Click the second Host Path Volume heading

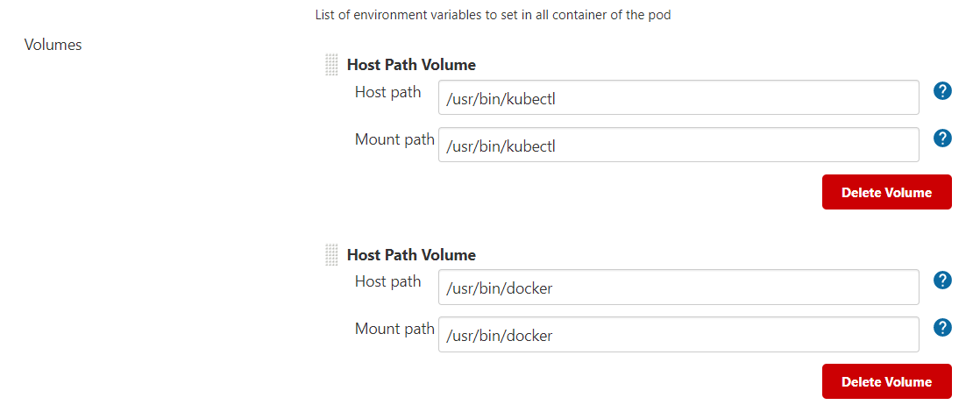[x=411, y=254]
